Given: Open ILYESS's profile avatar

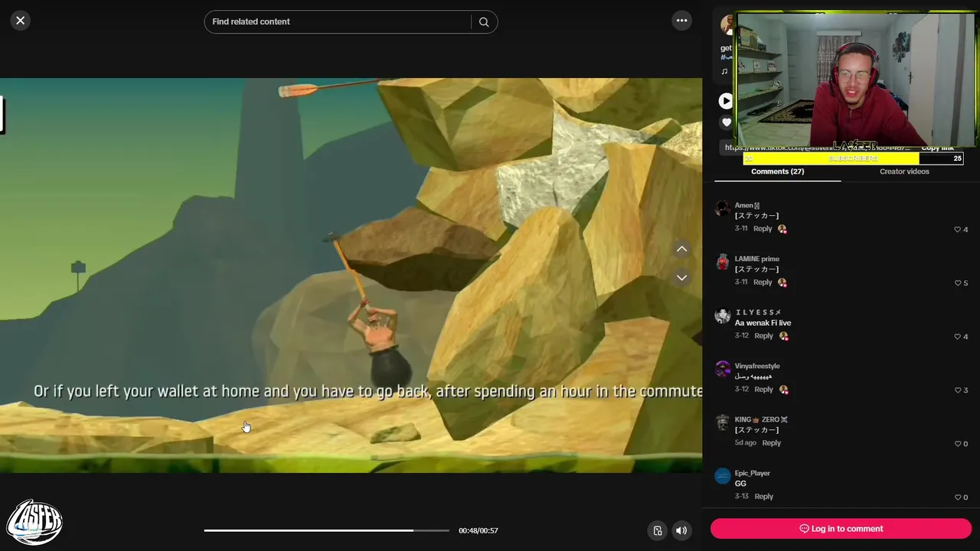Looking at the screenshot, I should tap(723, 316).
